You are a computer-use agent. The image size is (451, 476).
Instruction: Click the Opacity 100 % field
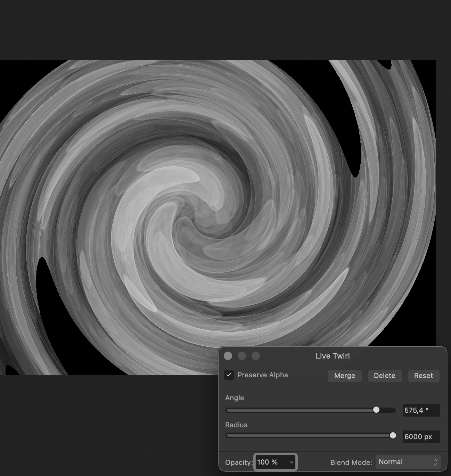[x=271, y=462]
